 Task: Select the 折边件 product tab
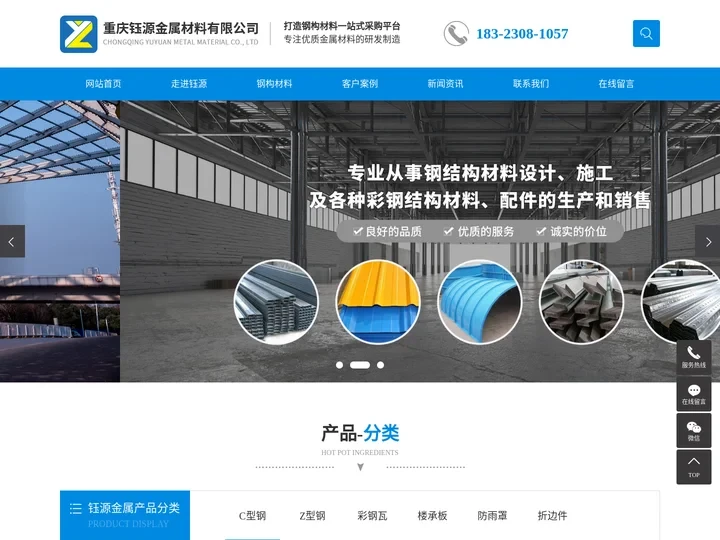coord(552,516)
